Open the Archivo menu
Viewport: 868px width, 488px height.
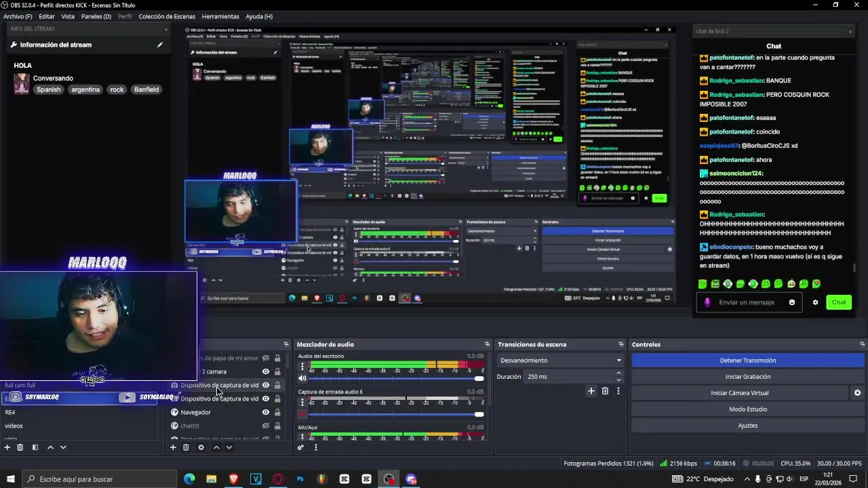pos(18,16)
